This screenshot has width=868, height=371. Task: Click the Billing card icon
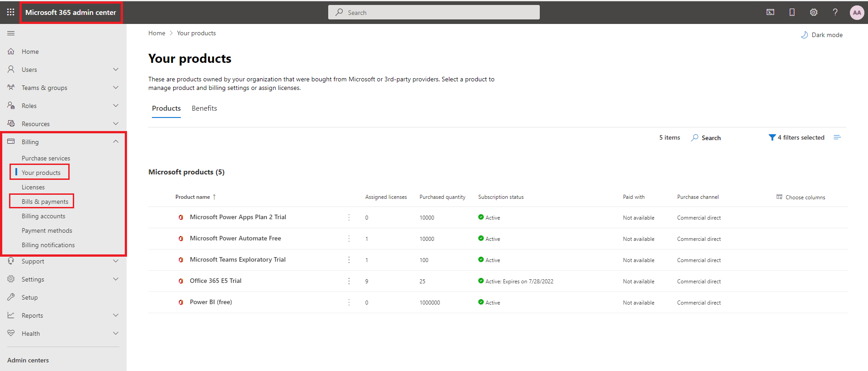point(11,141)
